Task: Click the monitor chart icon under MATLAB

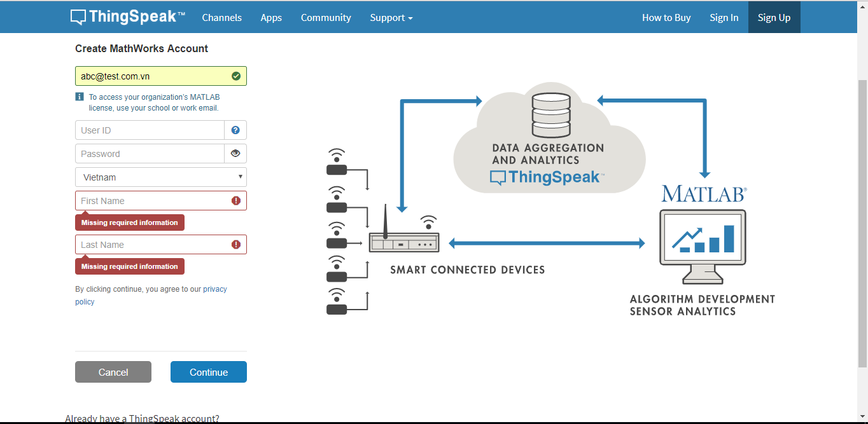Action: [x=703, y=247]
